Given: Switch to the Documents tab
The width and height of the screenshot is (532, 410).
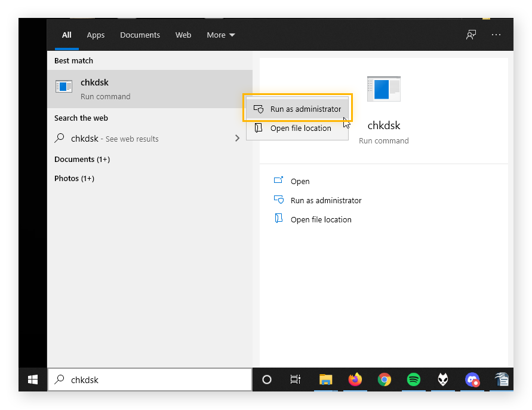Looking at the screenshot, I should pyautogui.click(x=140, y=35).
